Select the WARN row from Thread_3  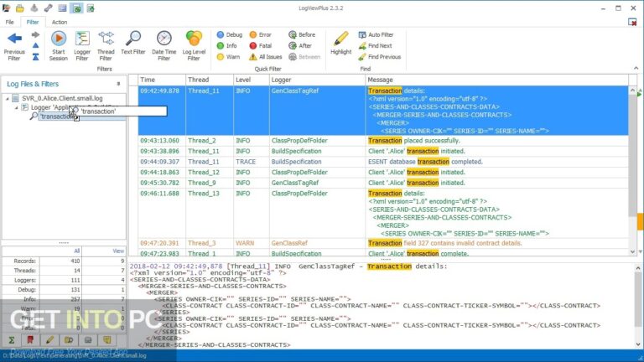(x=383, y=243)
